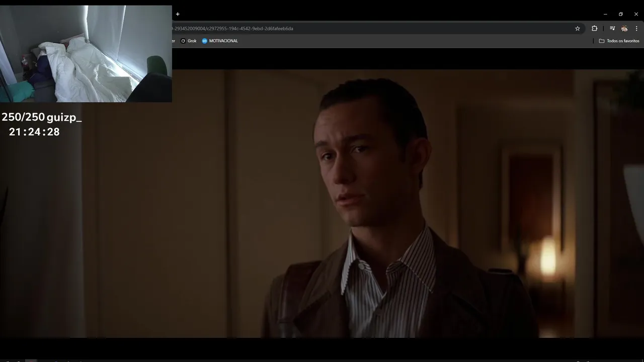
Task: Bookmark this page with the star icon
Action: [x=578, y=29]
